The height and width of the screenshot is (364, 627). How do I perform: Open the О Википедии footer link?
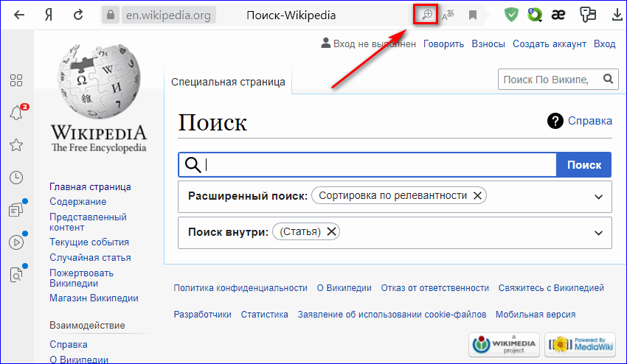[344, 287]
